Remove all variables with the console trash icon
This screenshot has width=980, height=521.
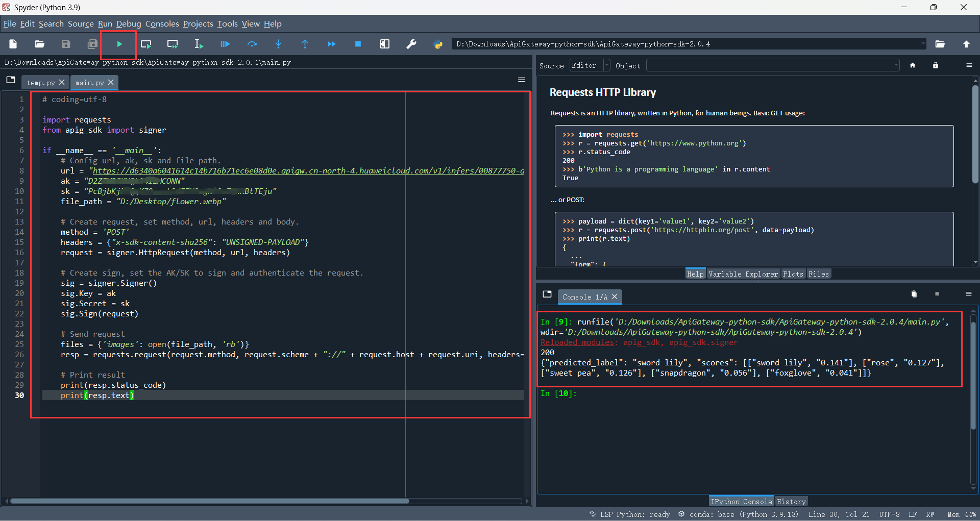point(914,294)
